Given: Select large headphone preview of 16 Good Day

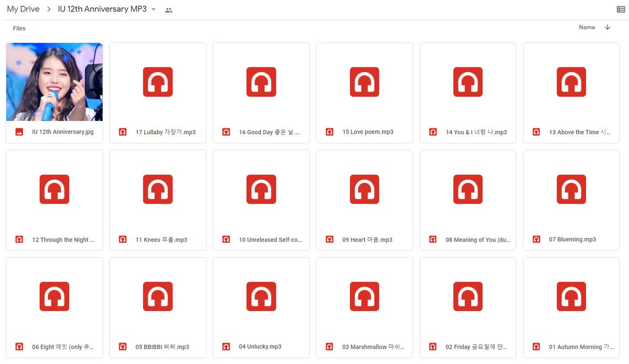Looking at the screenshot, I should click(x=261, y=82).
